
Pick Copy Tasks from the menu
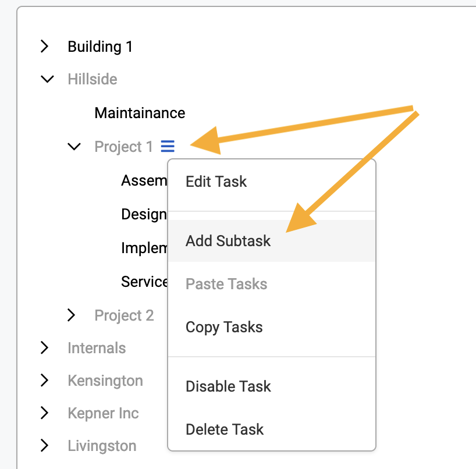tap(272, 327)
